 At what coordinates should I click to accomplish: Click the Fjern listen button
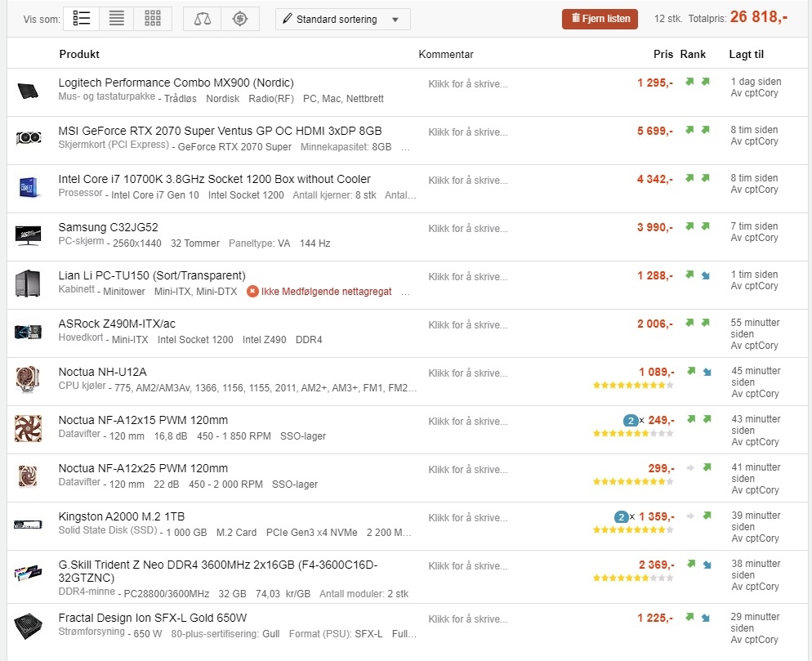click(x=600, y=19)
